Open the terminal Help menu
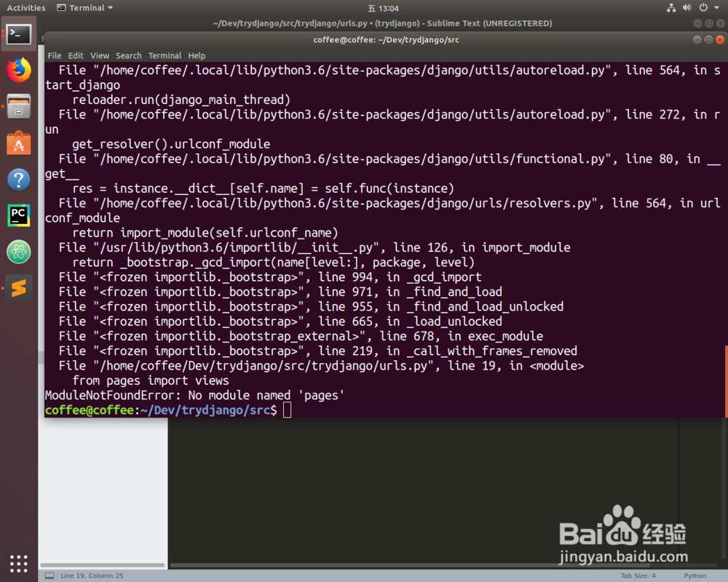Screen dimensions: 728x582 pyautogui.click(x=197, y=55)
